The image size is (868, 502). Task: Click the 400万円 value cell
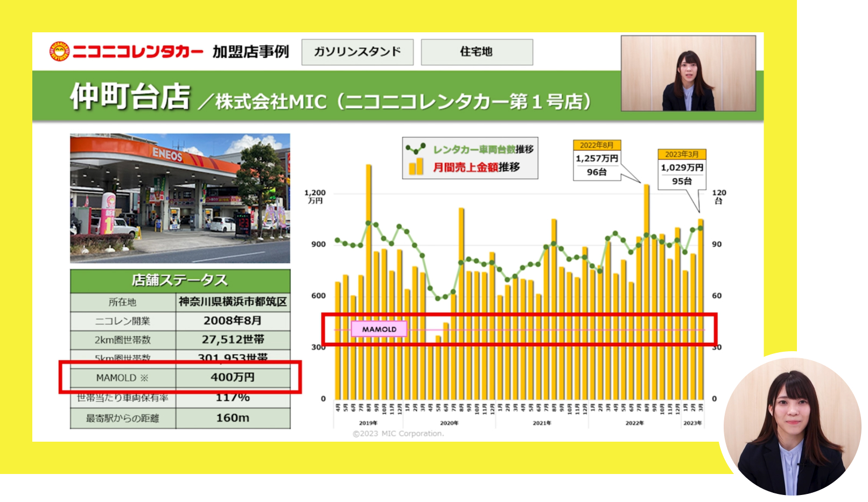233,378
